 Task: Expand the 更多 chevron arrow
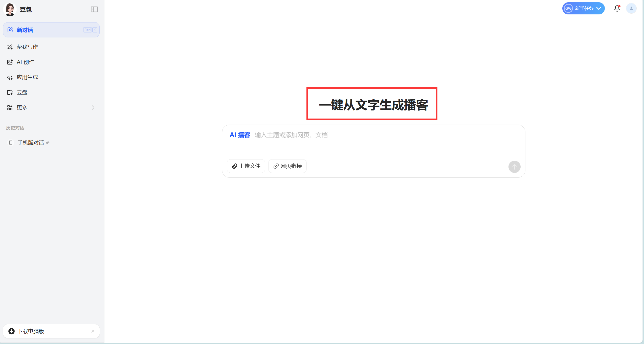coord(93,108)
